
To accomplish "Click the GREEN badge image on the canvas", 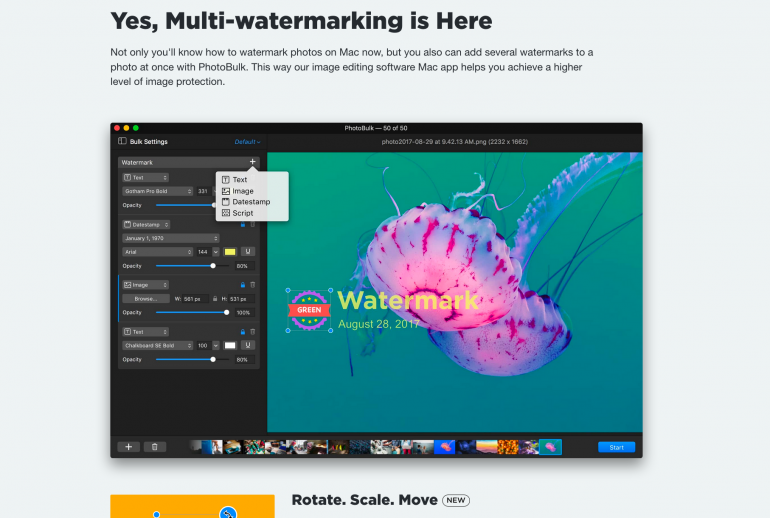I will [309, 308].
